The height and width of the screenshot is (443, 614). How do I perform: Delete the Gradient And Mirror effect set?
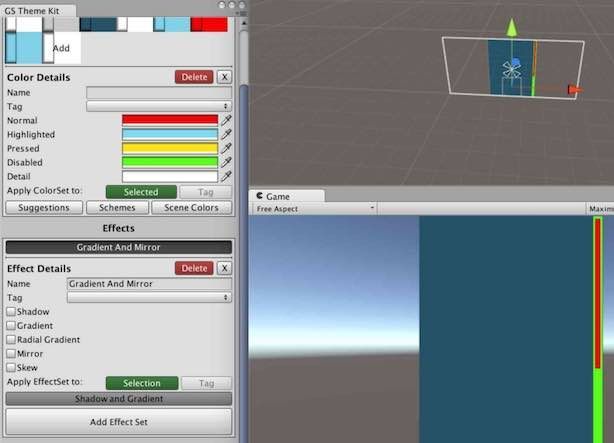[194, 268]
